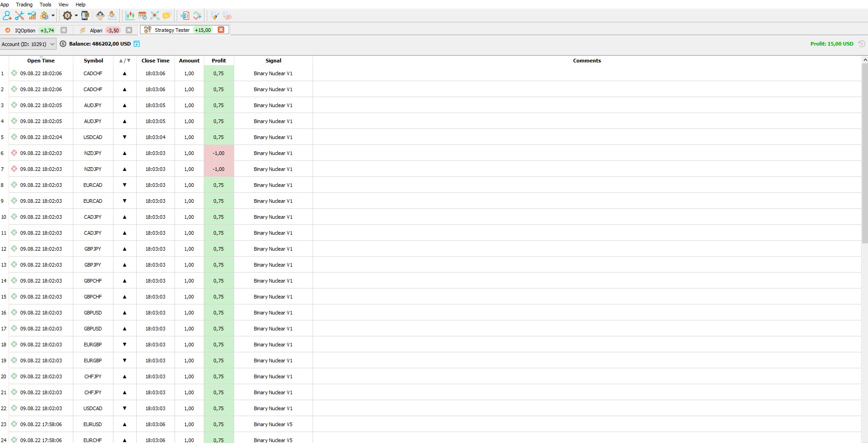Click the hidden eye list icon
This screenshot has width=868, height=443.
[227, 16]
